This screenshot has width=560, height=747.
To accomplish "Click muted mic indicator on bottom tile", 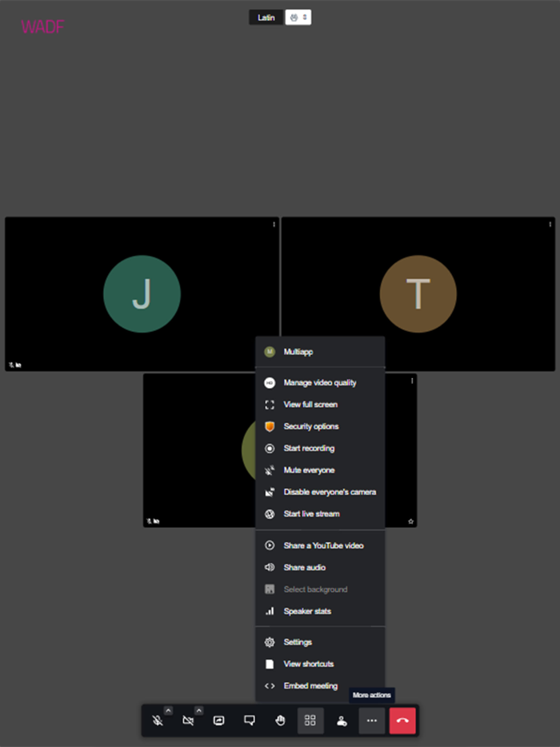I will [x=150, y=521].
